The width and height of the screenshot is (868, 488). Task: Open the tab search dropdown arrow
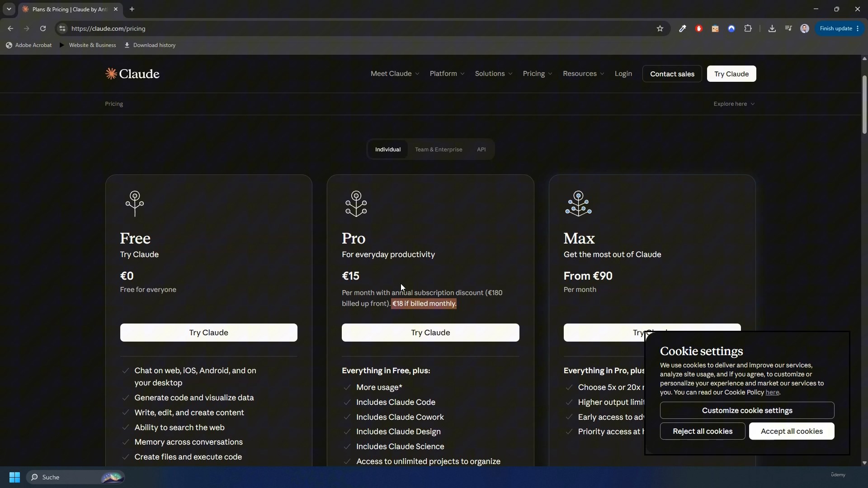9,9
